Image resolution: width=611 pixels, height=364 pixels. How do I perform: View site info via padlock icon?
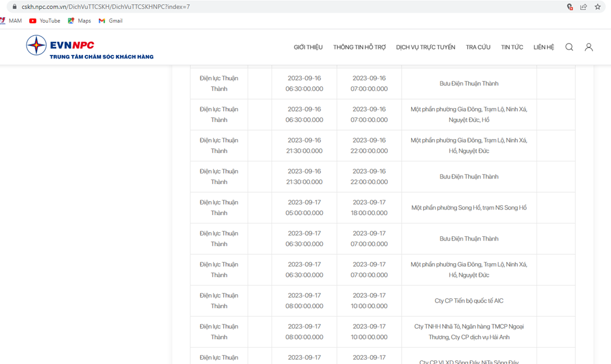[x=15, y=7]
